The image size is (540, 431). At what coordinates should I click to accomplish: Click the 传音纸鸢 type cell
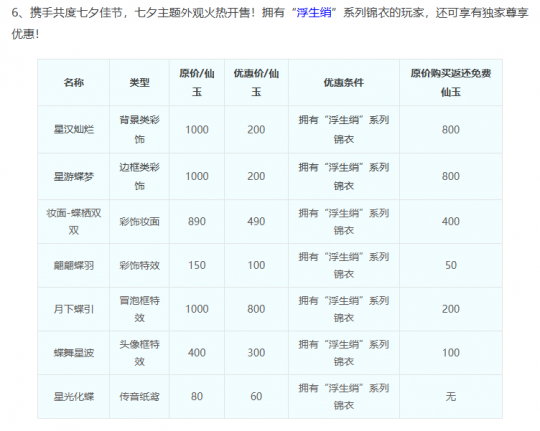pyautogui.click(x=139, y=397)
